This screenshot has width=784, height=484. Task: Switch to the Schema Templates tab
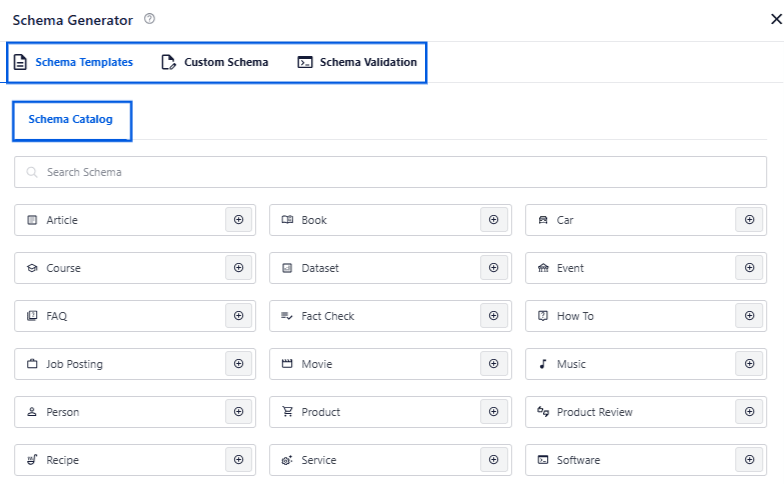[73, 62]
